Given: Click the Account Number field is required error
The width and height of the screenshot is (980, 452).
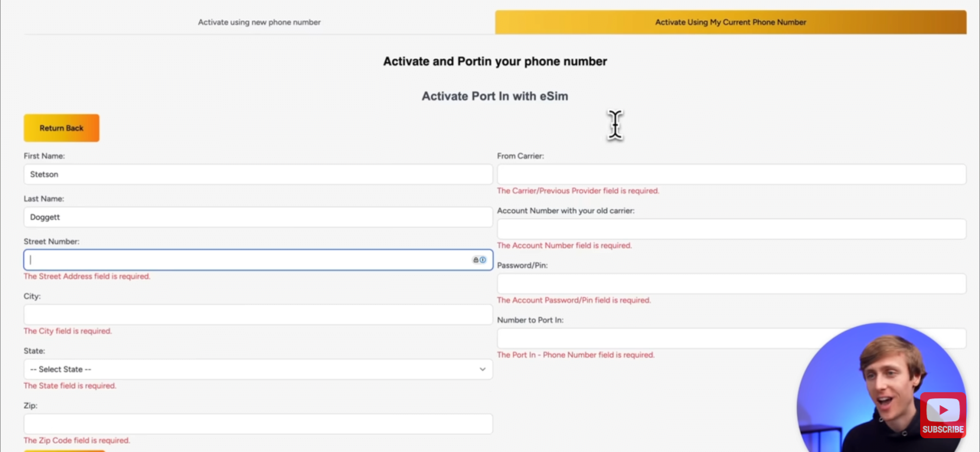Looking at the screenshot, I should [564, 246].
